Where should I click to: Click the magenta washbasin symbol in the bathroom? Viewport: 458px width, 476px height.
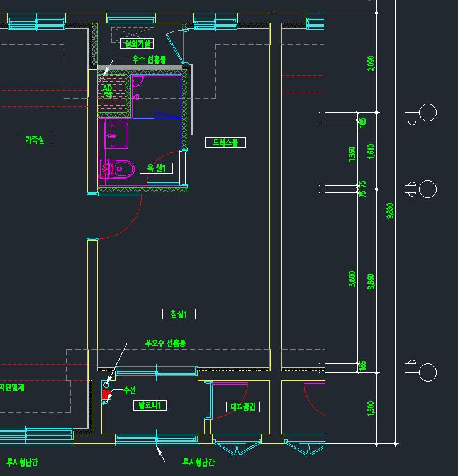(115, 135)
